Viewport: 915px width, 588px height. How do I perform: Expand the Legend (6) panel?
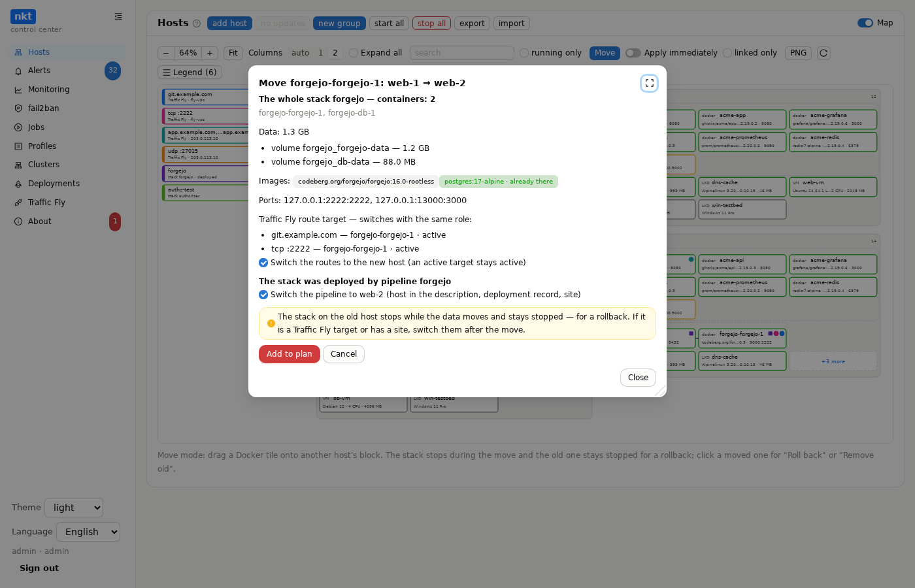[190, 73]
